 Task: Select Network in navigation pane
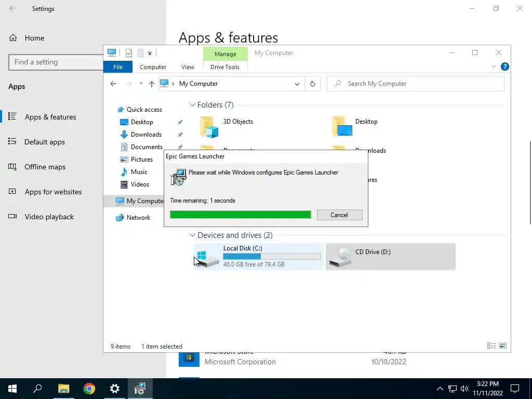[x=138, y=218]
